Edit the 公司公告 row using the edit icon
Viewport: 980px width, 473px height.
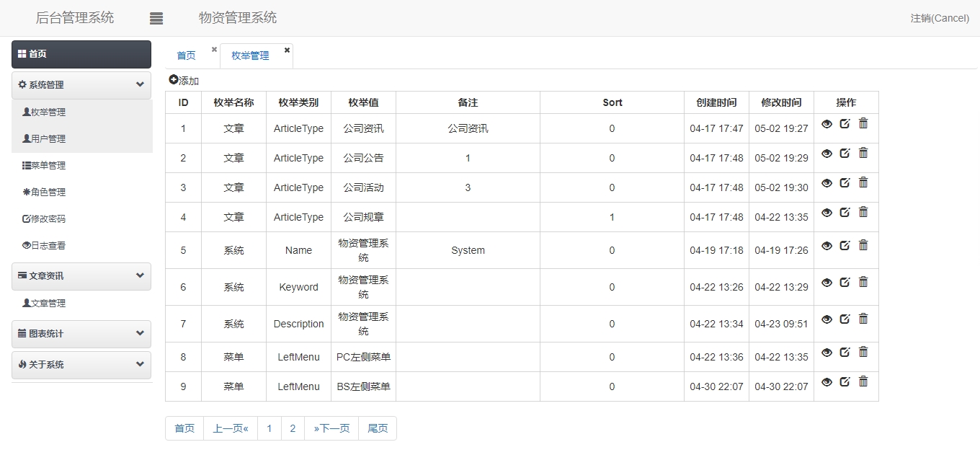845,153
